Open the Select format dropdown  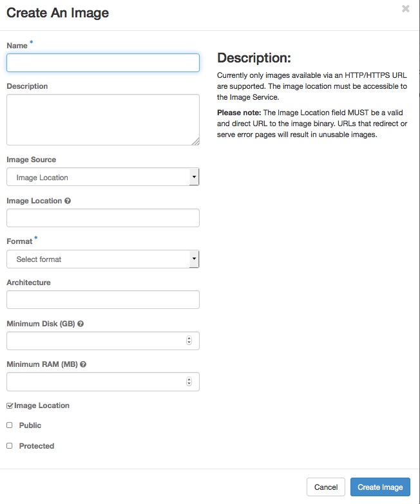point(103,259)
